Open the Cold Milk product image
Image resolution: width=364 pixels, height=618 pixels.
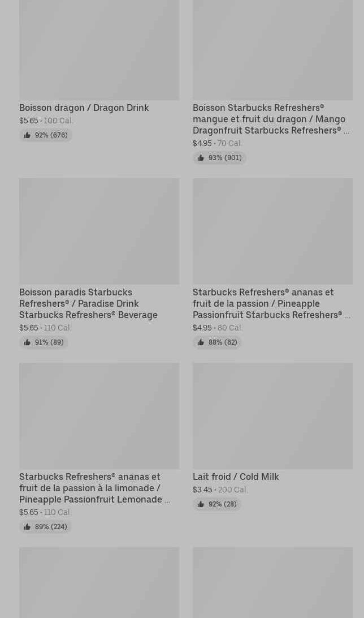tap(272, 415)
